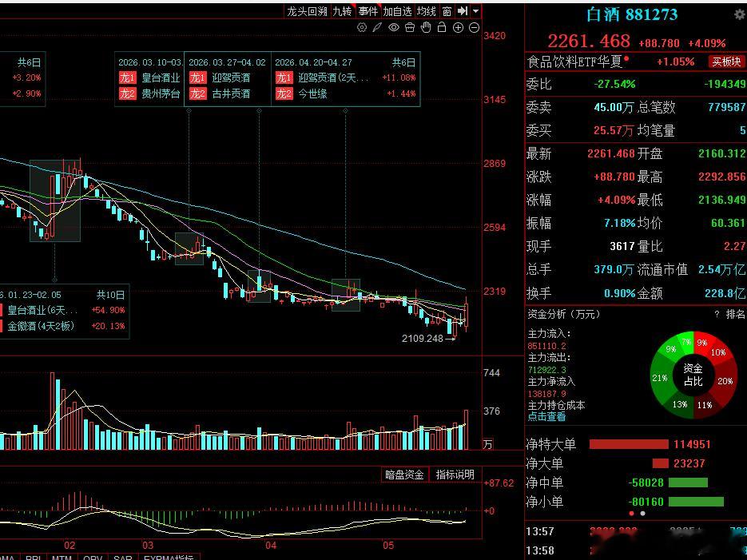This screenshot has width=747, height=560.
Task: Click the 资金占比 donut chart center
Action: click(693, 375)
